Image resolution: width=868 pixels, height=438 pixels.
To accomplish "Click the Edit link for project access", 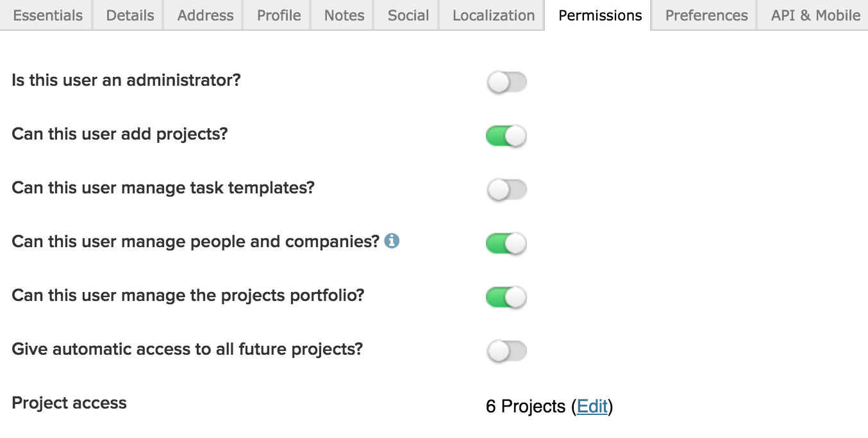I will [592, 407].
